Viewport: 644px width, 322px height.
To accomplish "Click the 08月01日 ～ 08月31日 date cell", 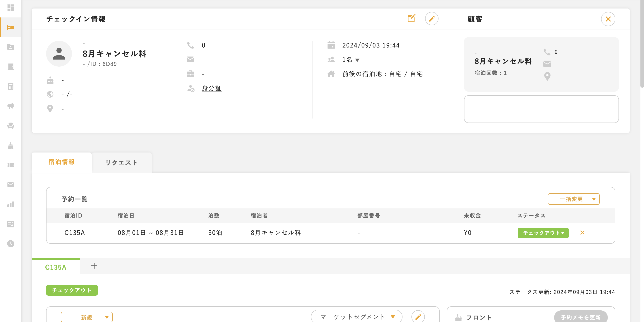I will pyautogui.click(x=151, y=233).
